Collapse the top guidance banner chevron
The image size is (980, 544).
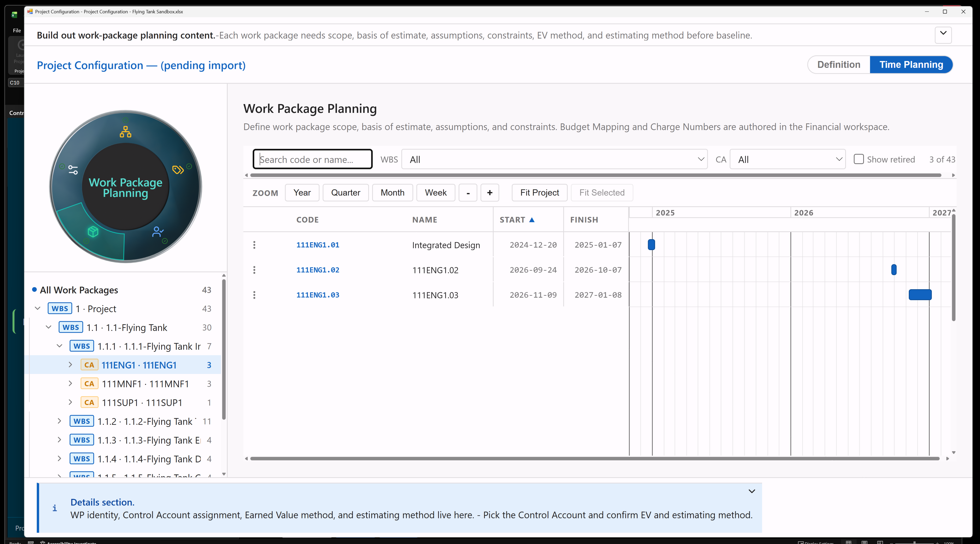943,35
